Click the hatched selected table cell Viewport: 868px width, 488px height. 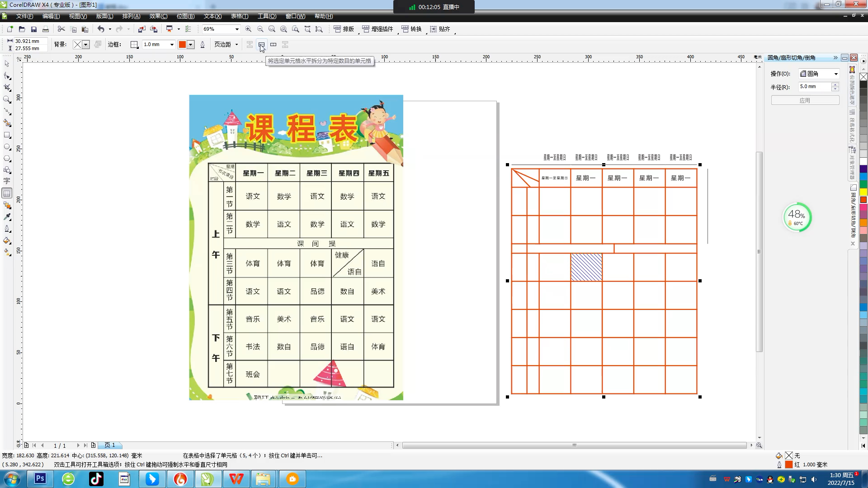click(x=586, y=267)
